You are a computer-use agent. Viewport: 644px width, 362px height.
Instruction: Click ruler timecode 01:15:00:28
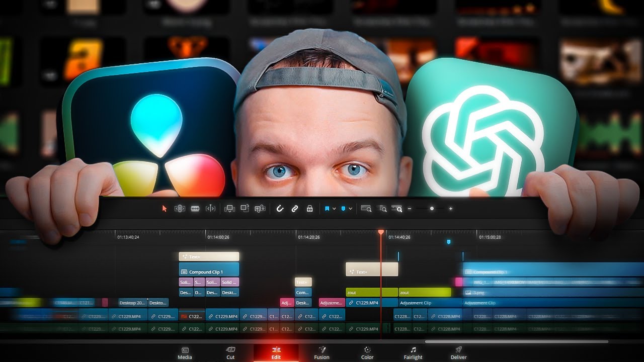click(x=490, y=237)
